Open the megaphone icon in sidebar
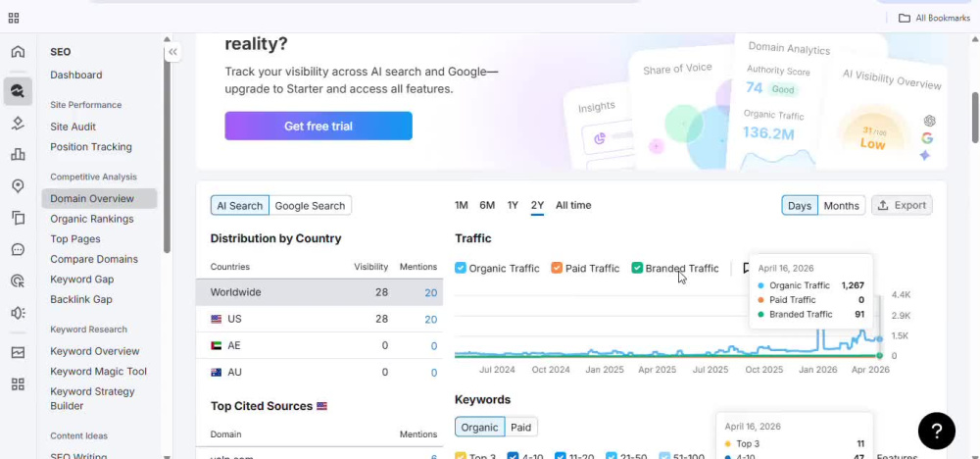 18,313
